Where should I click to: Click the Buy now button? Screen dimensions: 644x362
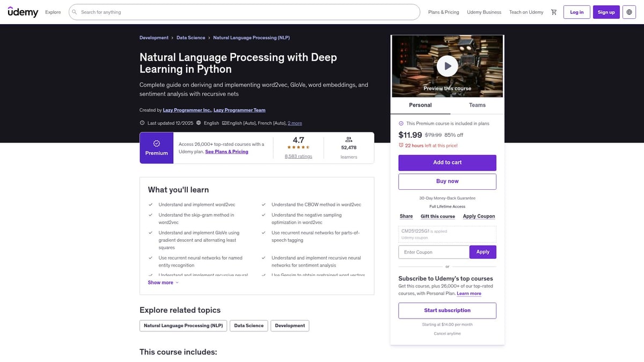pyautogui.click(x=447, y=181)
